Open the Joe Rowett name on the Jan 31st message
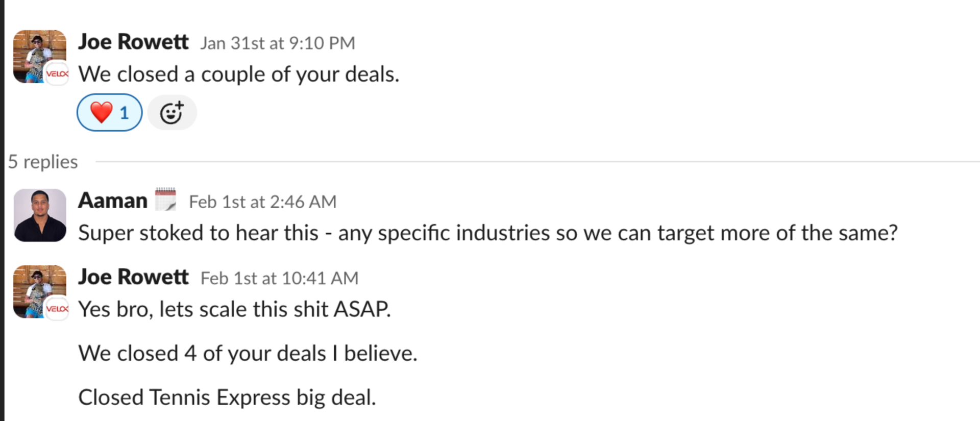Viewport: 980px width, 421px height. [x=133, y=42]
